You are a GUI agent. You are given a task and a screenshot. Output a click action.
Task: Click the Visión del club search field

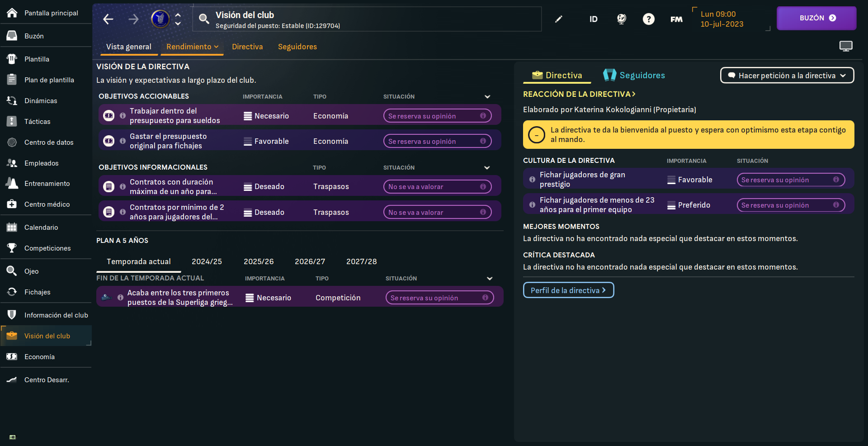pos(367,19)
